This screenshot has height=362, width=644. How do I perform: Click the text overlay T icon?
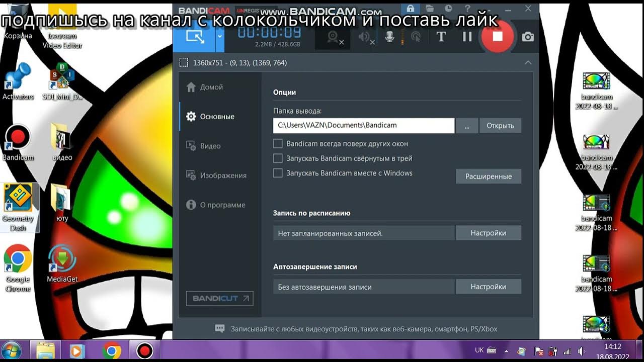[x=441, y=37]
